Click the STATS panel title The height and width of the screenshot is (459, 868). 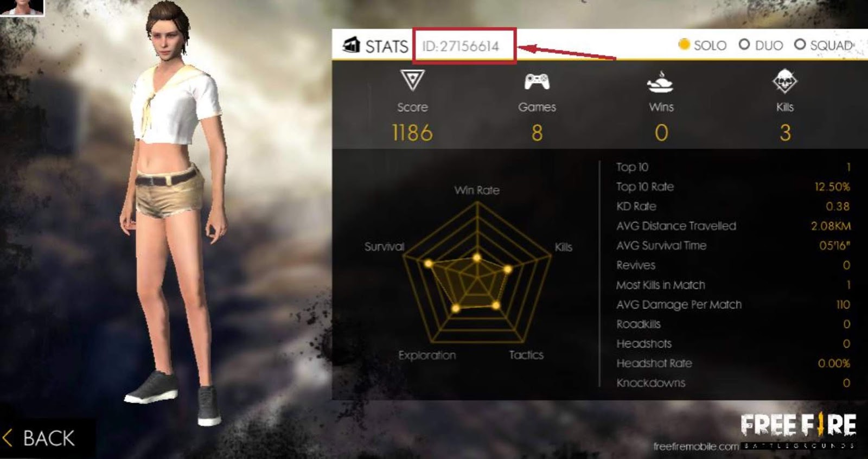coord(386,46)
